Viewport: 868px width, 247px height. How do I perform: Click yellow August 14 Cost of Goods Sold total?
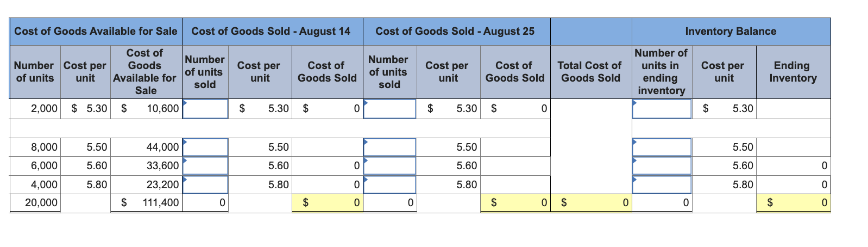tap(327, 203)
